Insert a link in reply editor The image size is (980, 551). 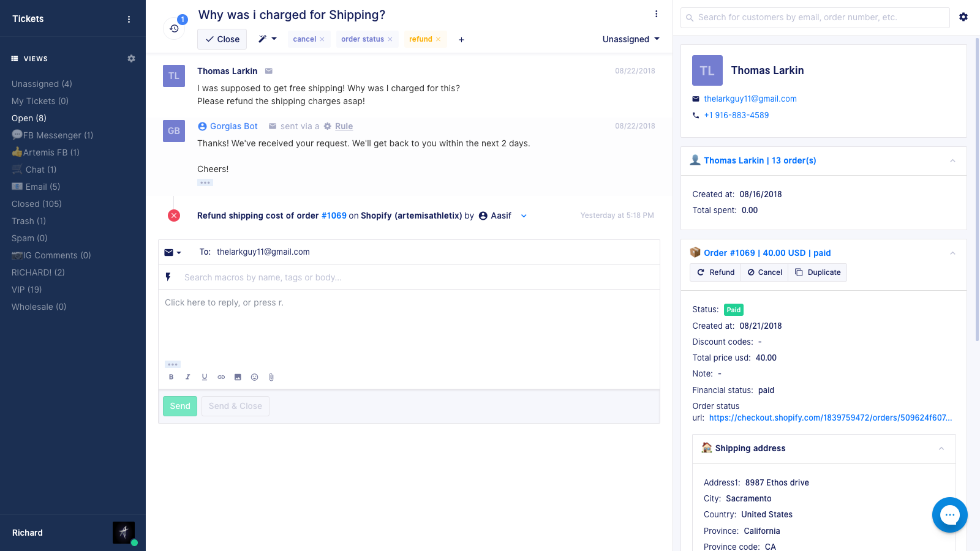pyautogui.click(x=221, y=377)
